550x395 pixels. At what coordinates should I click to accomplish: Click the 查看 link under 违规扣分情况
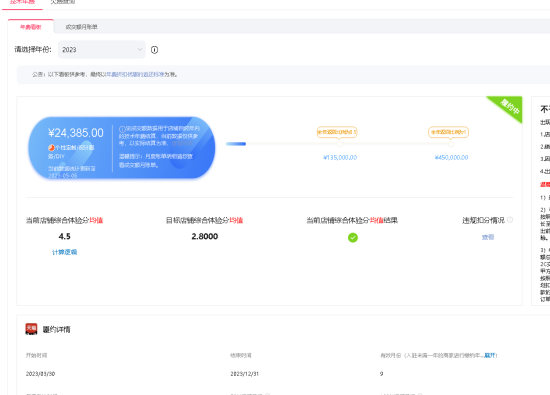coord(488,237)
